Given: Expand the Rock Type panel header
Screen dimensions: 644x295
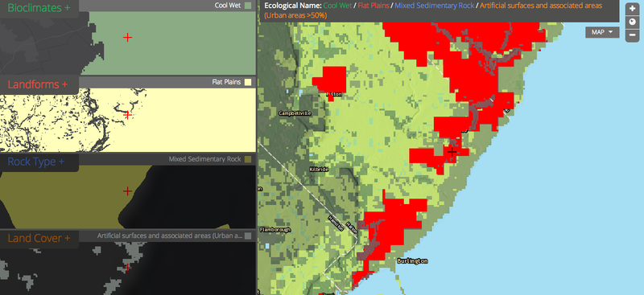Looking at the screenshot, I should (35, 162).
